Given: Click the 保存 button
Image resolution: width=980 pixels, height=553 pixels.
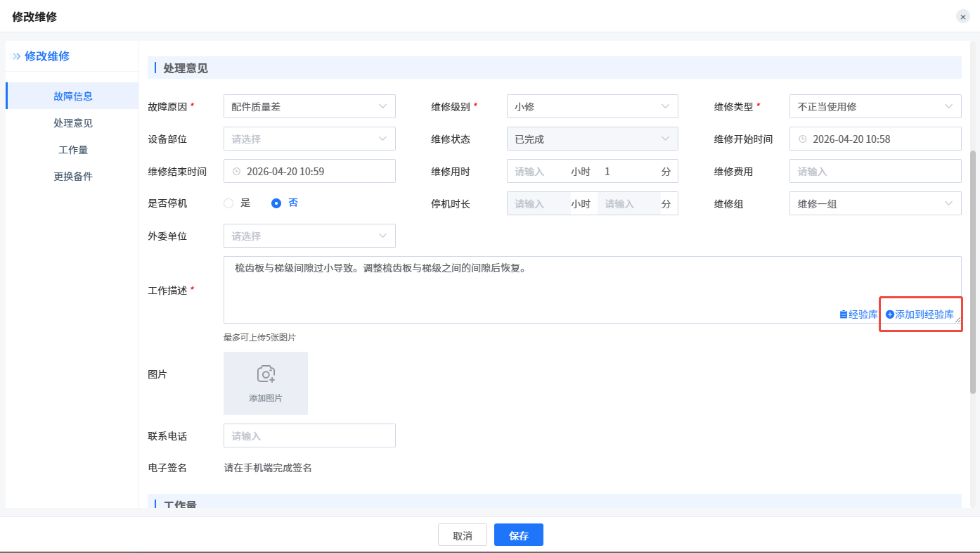Looking at the screenshot, I should click(519, 535).
